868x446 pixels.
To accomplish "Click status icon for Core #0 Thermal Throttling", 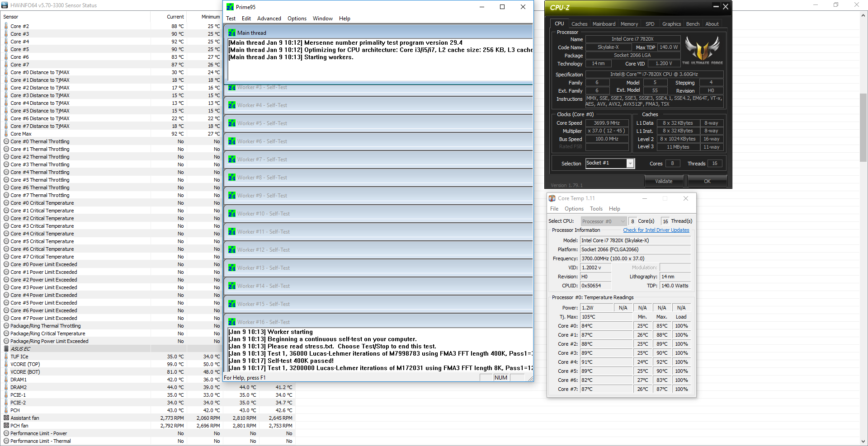I will coord(6,141).
